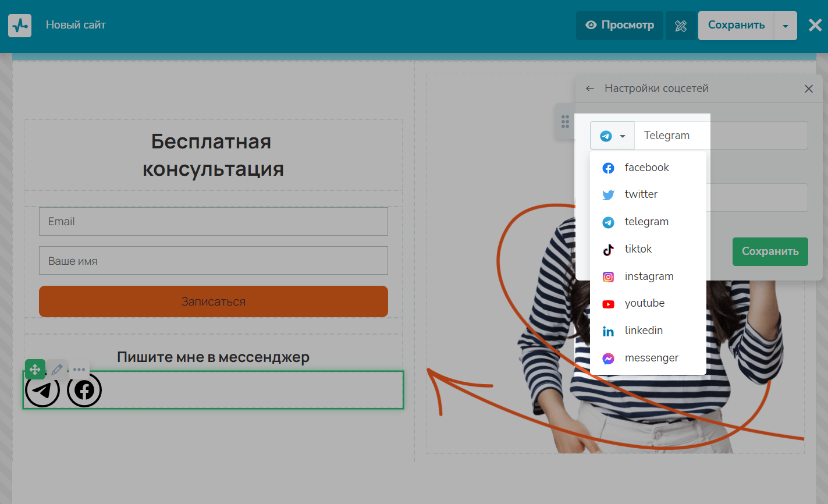Choose youtube from the dropdown list

644,303
